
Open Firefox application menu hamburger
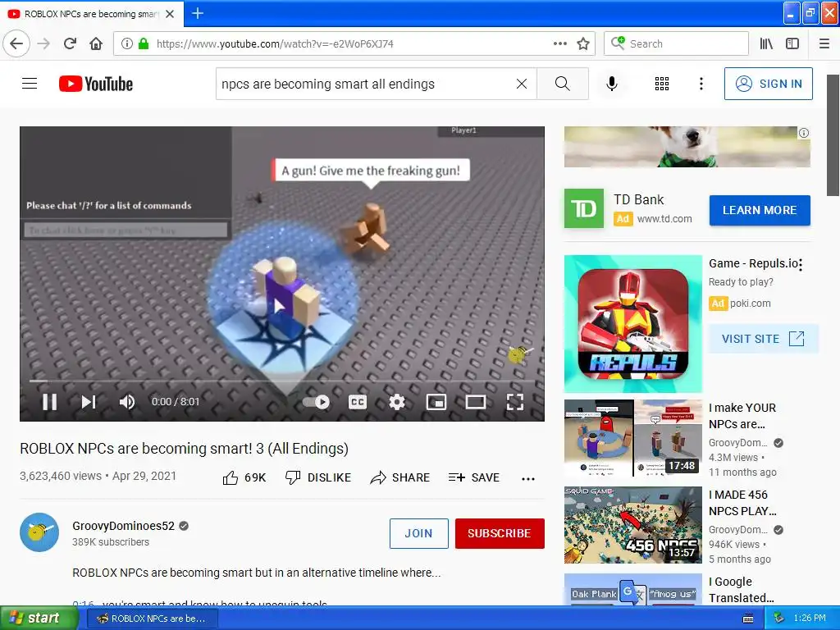[x=824, y=44]
